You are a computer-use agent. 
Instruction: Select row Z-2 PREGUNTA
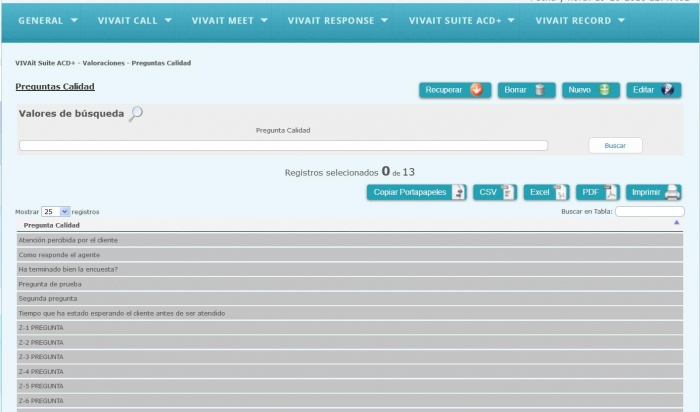point(350,342)
